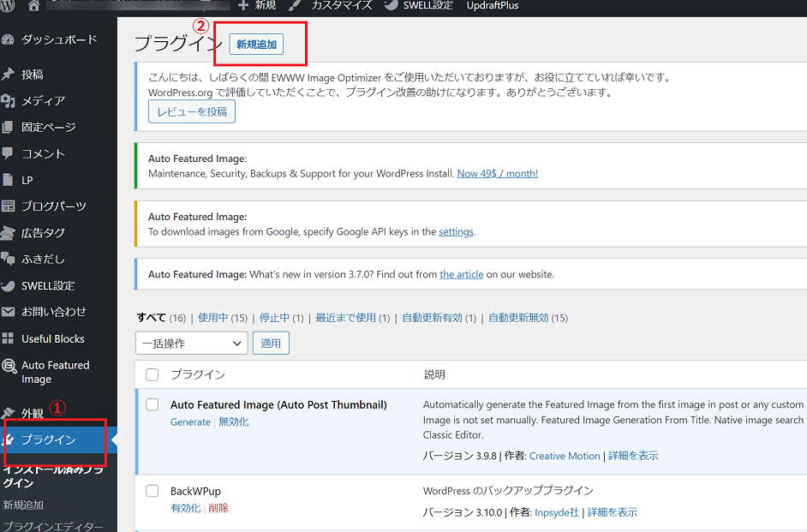Click the ふきだし chat icon
The height and width of the screenshot is (532, 807).
(8, 259)
